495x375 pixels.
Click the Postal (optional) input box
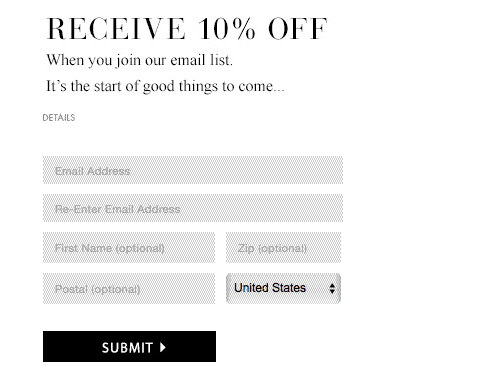click(129, 289)
